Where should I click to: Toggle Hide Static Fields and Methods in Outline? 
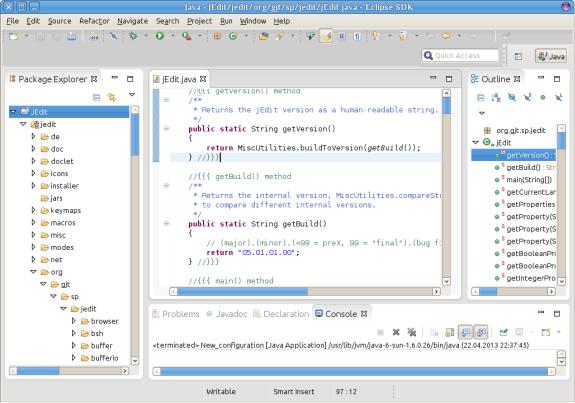click(x=527, y=98)
